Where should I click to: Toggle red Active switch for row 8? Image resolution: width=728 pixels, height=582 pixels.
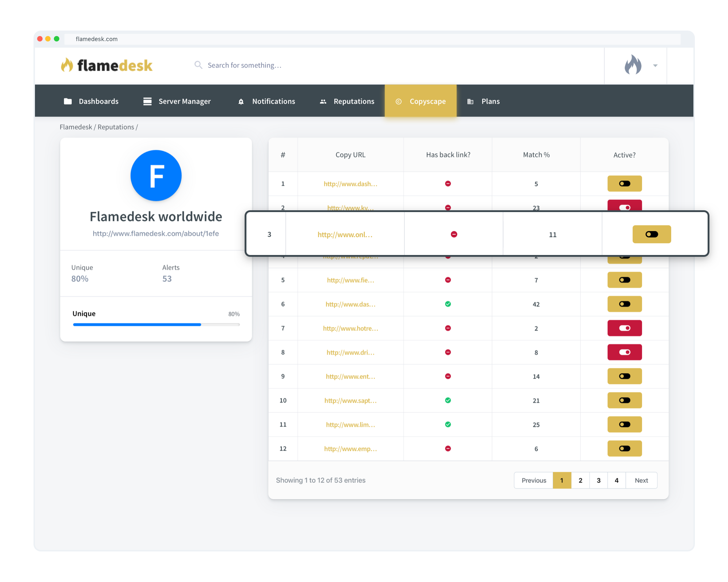click(625, 352)
